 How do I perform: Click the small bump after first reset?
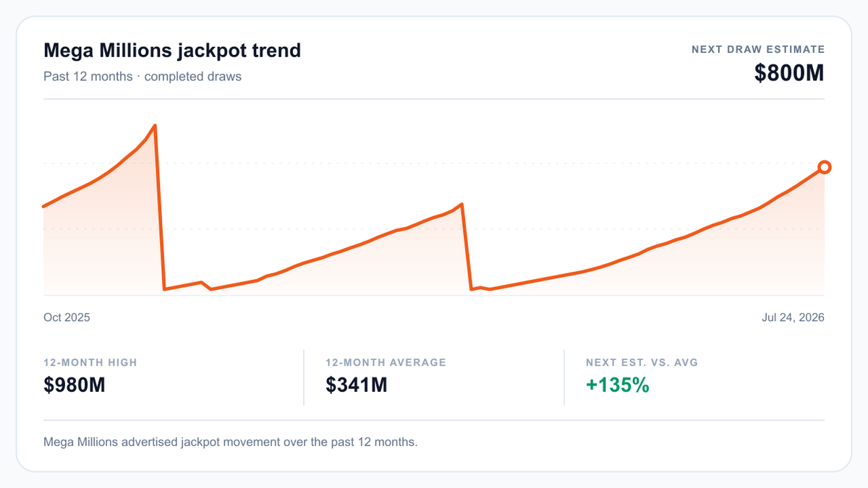tap(201, 282)
